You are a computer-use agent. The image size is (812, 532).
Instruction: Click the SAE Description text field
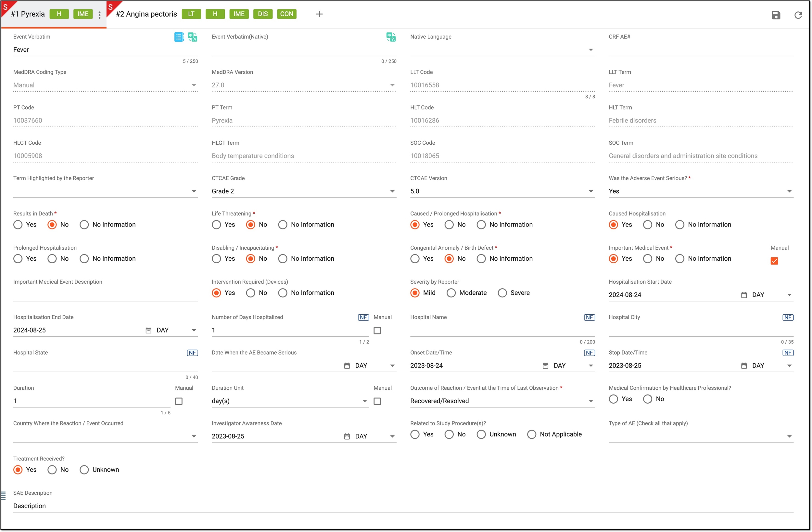pyautogui.click(x=403, y=506)
